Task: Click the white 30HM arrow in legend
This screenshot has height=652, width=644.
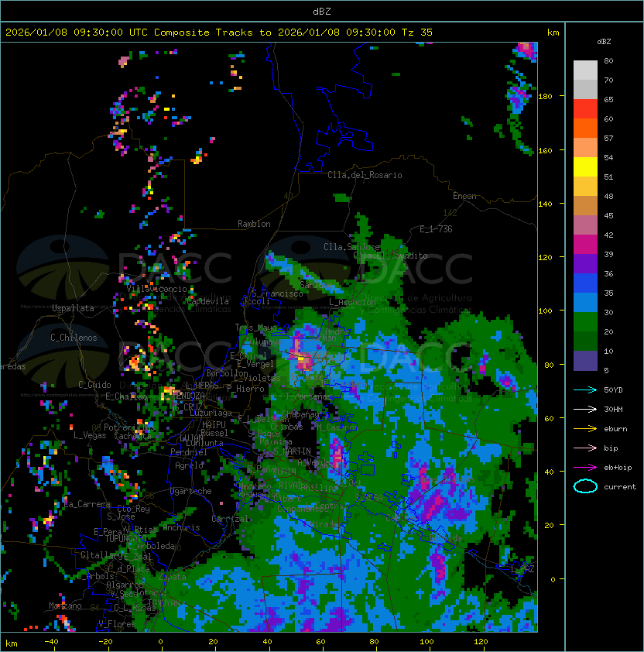Action: pyautogui.click(x=585, y=409)
